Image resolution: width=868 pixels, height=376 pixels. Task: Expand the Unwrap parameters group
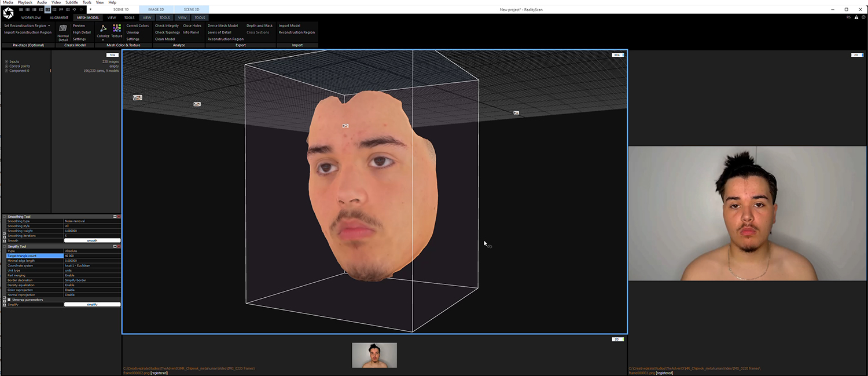[x=9, y=300]
